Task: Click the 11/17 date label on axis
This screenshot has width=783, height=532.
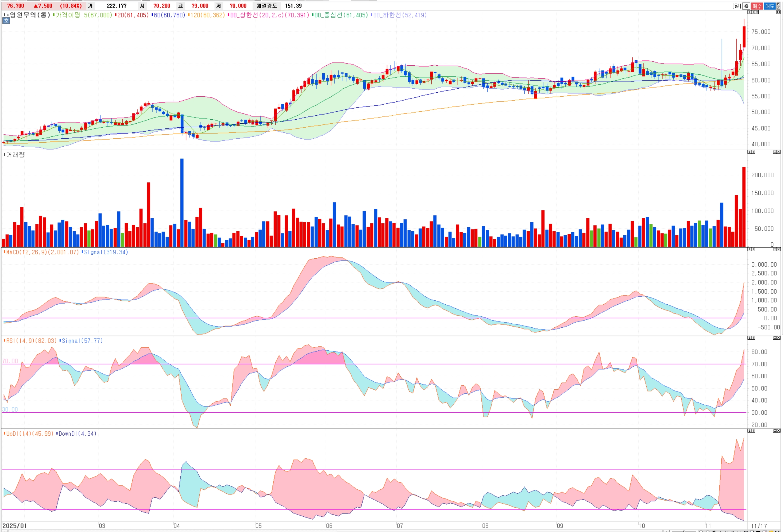Action: pos(759,526)
